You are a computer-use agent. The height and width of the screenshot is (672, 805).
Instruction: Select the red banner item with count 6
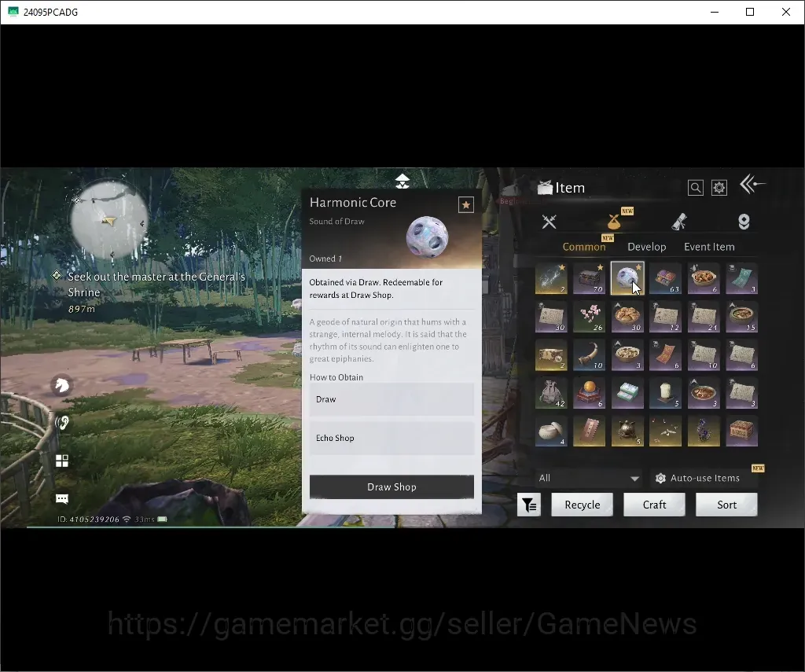pyautogui.click(x=665, y=354)
